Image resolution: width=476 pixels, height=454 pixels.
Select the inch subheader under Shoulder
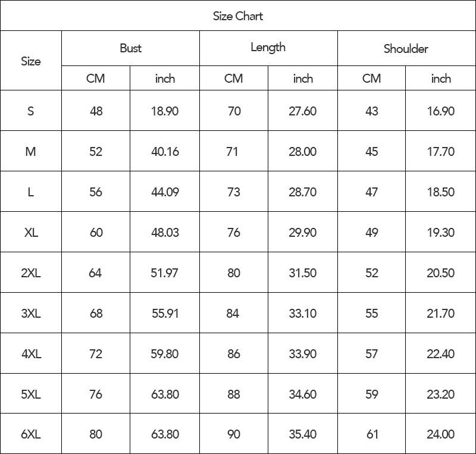(x=441, y=79)
